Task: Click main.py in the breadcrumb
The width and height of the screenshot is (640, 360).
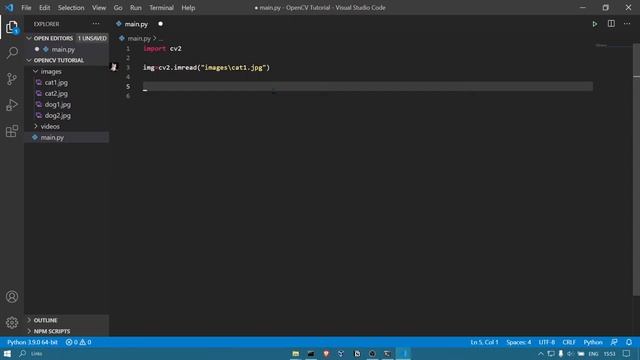Action: [x=139, y=38]
